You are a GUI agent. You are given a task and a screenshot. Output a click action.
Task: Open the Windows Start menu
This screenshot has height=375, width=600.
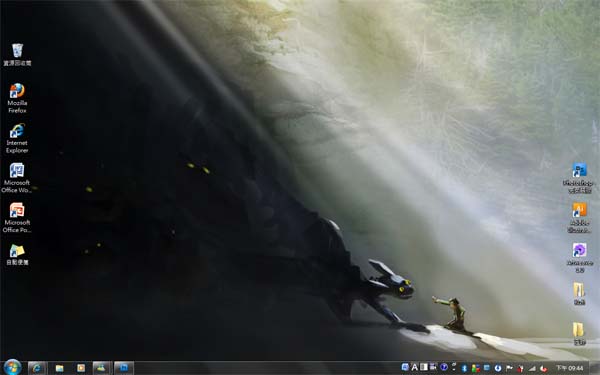(12, 368)
